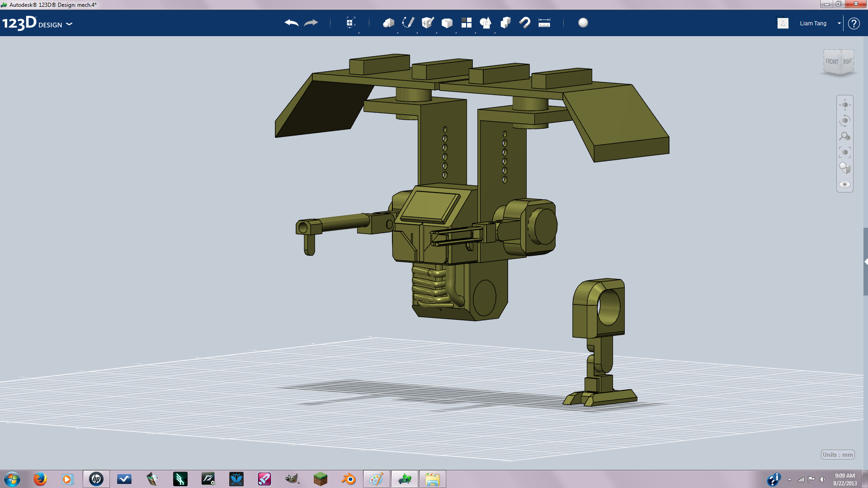Click the Undo arrow

[292, 23]
